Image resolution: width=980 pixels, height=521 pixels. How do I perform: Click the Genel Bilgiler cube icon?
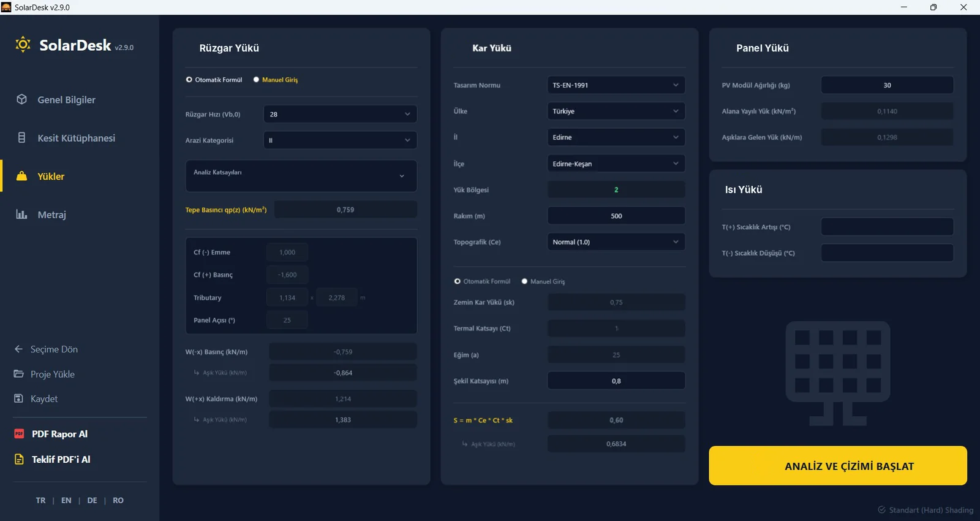coord(21,99)
